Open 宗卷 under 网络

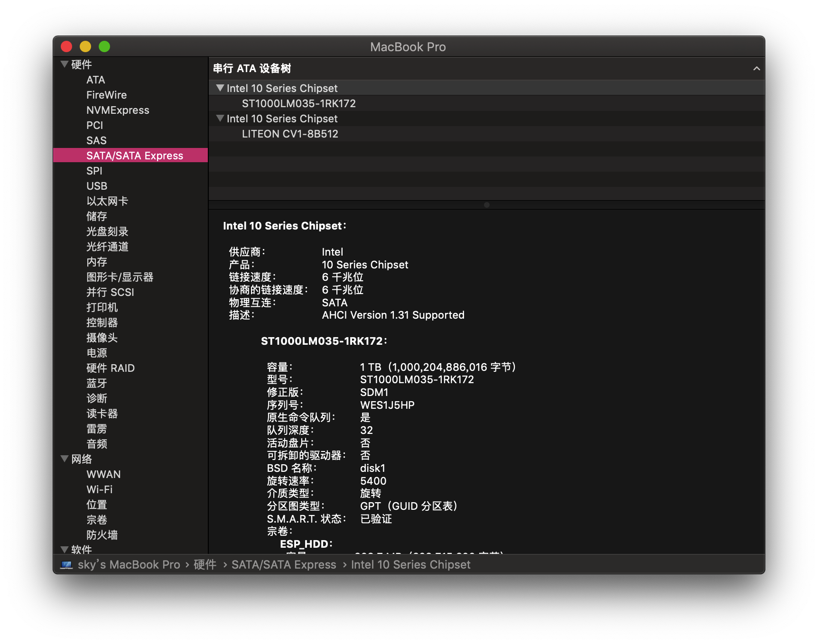(x=97, y=520)
